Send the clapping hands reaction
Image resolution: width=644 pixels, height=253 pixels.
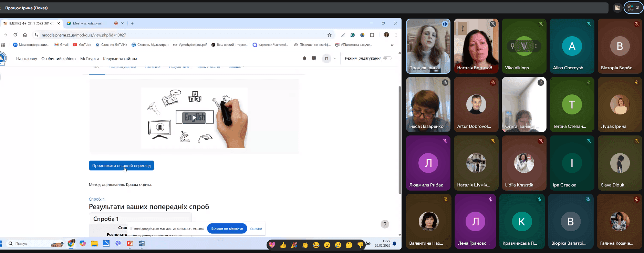[x=305, y=245]
